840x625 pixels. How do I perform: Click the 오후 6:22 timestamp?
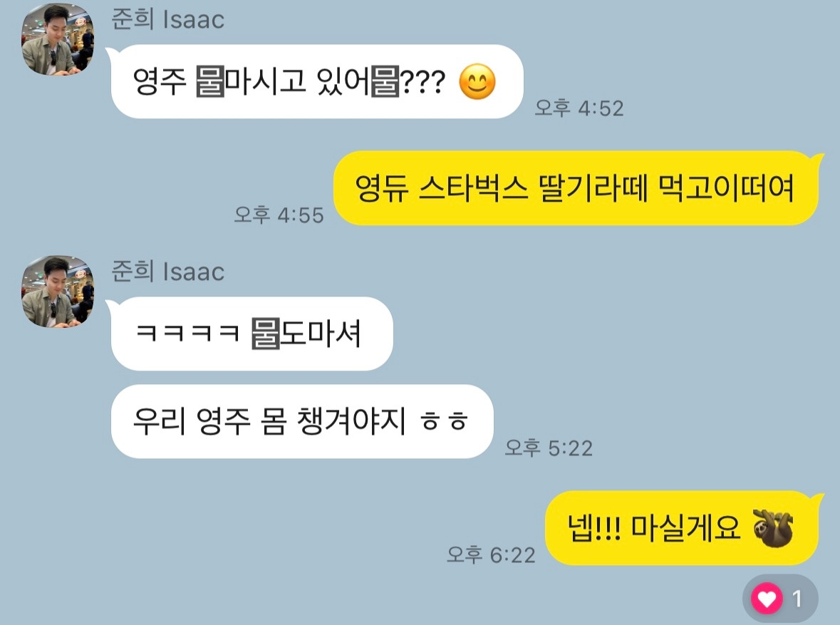coord(492,554)
